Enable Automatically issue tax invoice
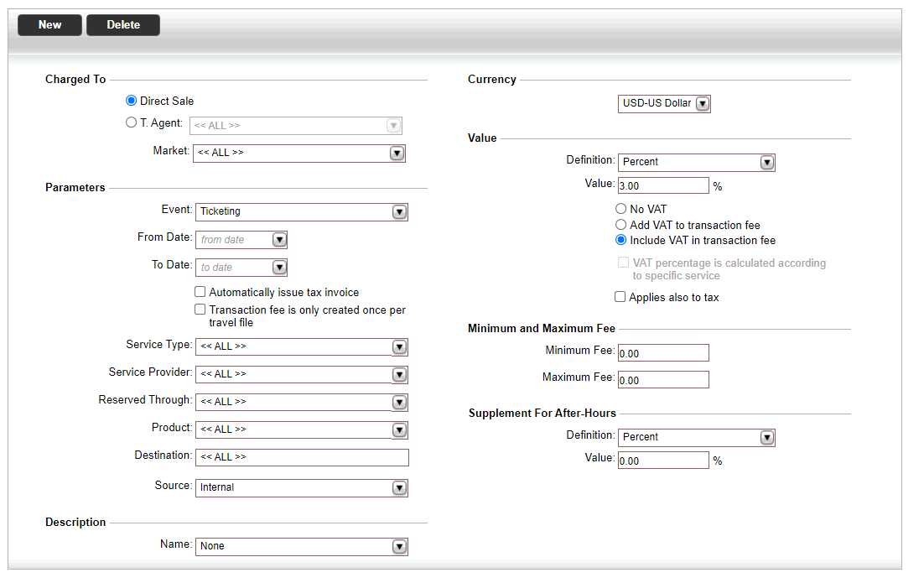The image size is (924, 583). [200, 292]
